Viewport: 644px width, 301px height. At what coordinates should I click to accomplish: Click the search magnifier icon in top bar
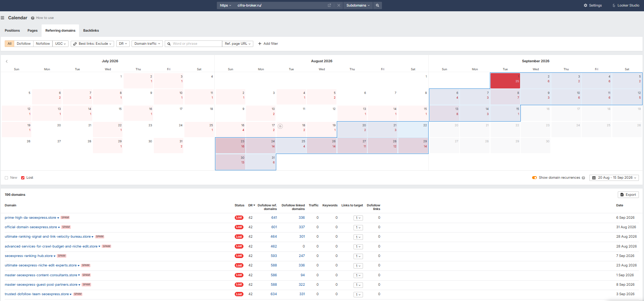click(378, 5)
